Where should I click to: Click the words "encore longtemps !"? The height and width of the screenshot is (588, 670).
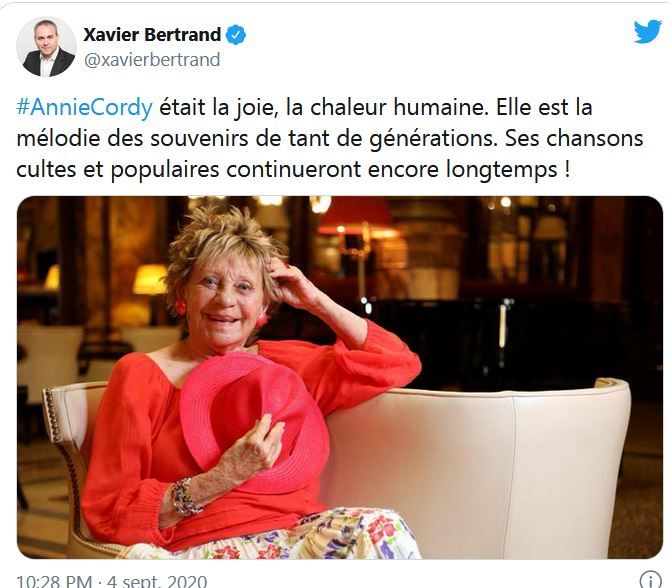point(469,170)
